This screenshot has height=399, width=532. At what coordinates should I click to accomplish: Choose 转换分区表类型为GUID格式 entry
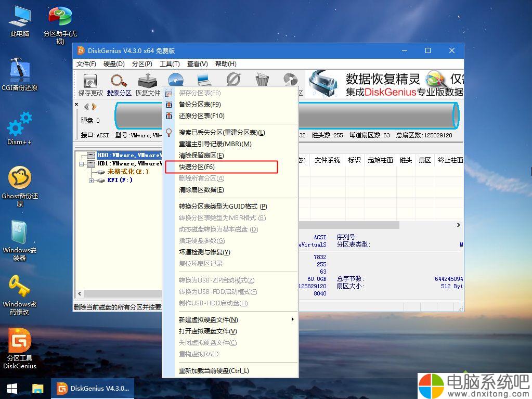(230, 207)
